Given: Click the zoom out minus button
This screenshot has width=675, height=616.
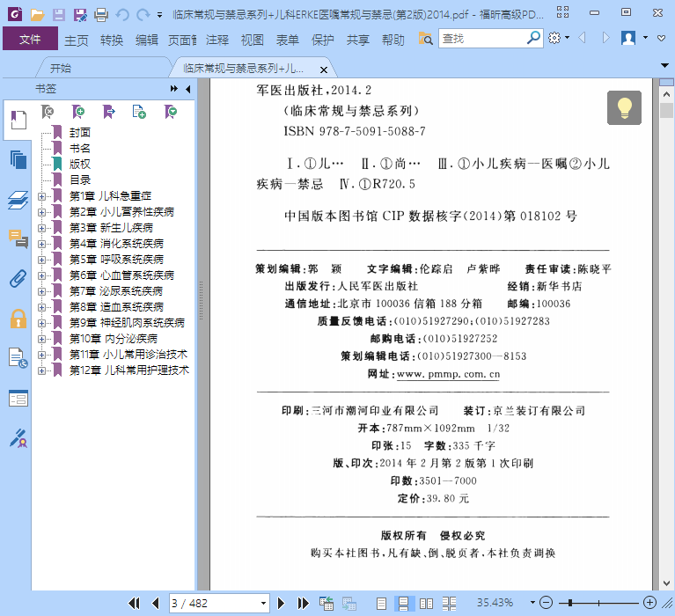Looking at the screenshot, I should 546,603.
